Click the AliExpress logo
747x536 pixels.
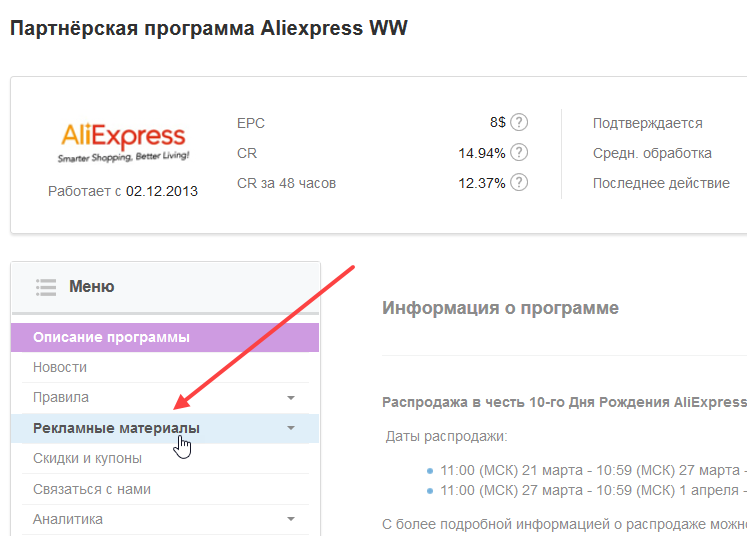[123, 142]
